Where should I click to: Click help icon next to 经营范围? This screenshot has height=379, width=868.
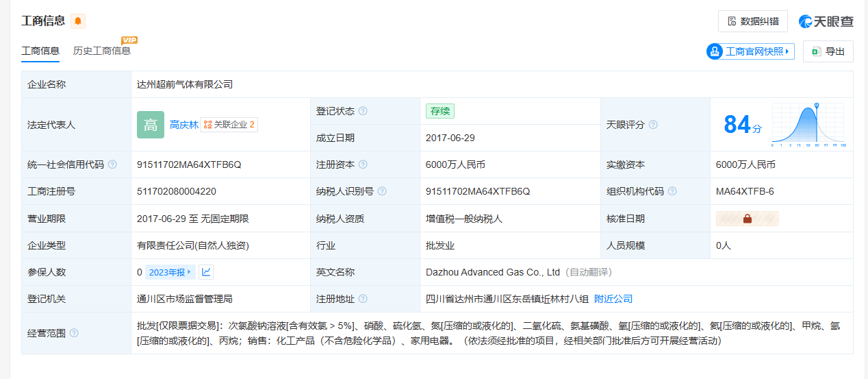click(x=74, y=333)
